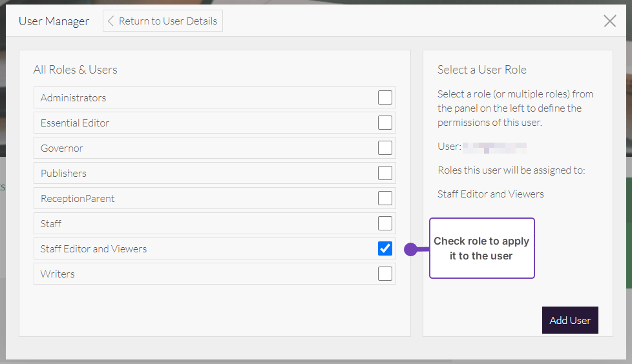The height and width of the screenshot is (364, 632).
Task: Uncheck Staff Editor and Viewers checkbox
Action: pos(385,248)
